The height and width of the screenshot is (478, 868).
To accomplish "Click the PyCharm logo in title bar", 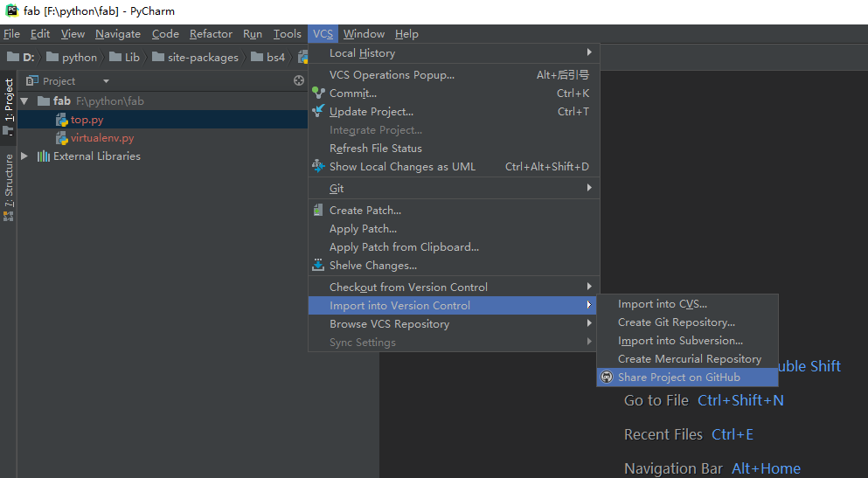I will (11, 10).
